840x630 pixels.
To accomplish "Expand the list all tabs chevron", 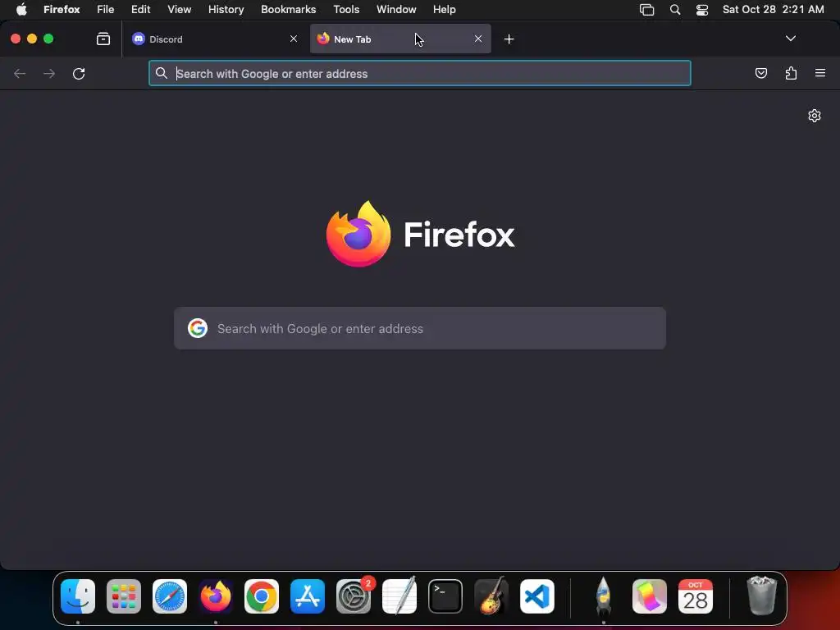I will (x=790, y=39).
